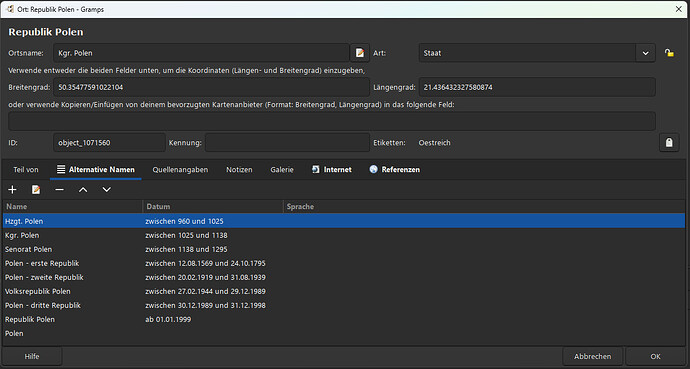Move selected name up in list
Viewport: 690px width, 369px height.
click(83, 190)
